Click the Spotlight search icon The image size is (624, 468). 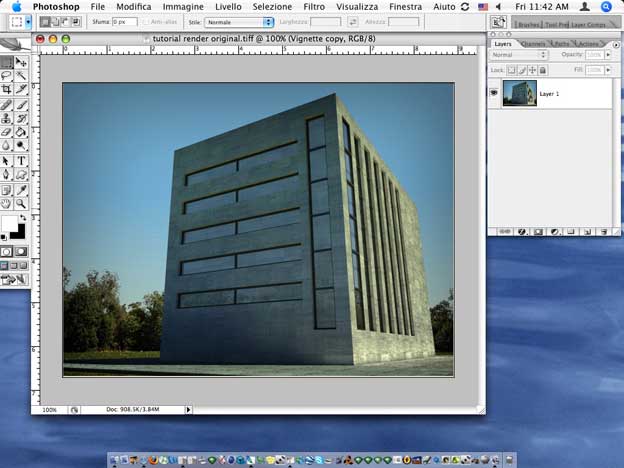(x=606, y=6)
